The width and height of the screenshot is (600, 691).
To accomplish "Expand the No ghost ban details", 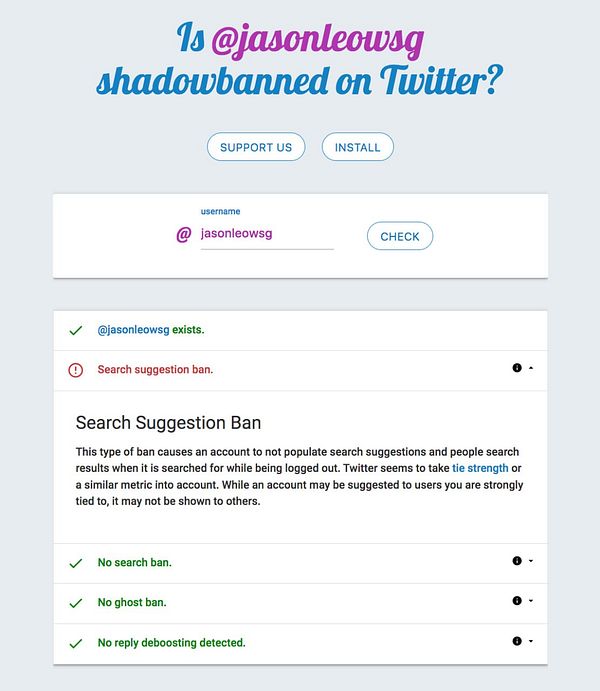I will [531, 601].
